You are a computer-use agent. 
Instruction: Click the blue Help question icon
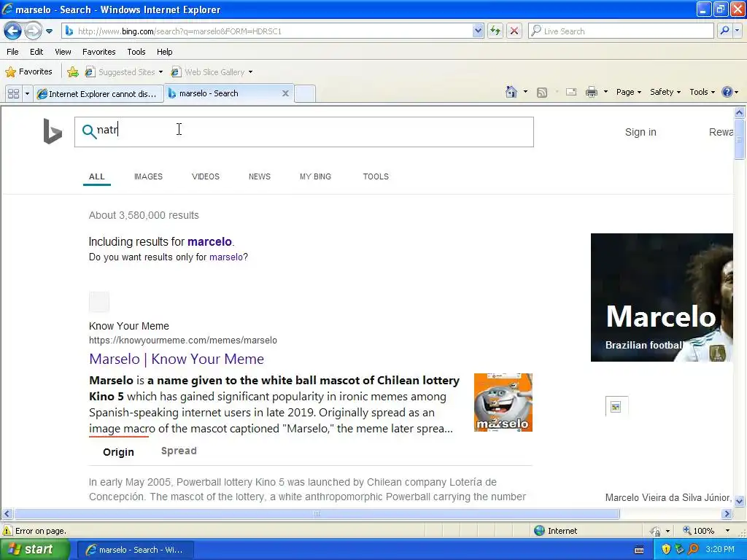point(727,92)
